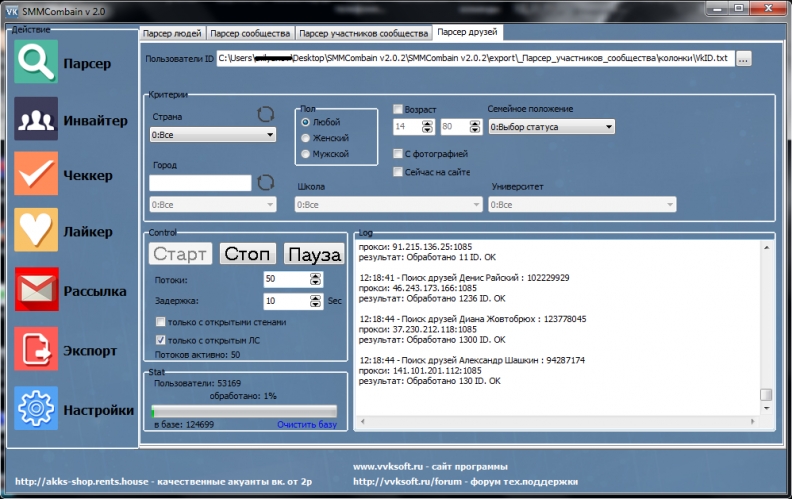Viewport: 792px width, 499px height.
Task: Switch to Парсер сообщества tab
Action: (250, 33)
